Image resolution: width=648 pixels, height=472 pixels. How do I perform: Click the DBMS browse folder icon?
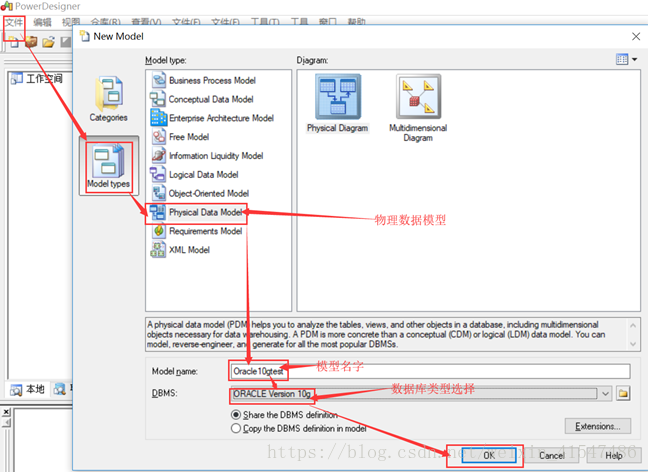pos(623,393)
